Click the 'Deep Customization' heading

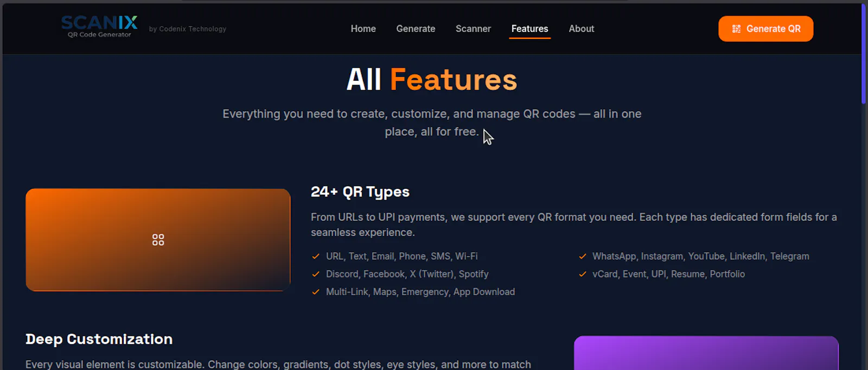[x=99, y=339]
